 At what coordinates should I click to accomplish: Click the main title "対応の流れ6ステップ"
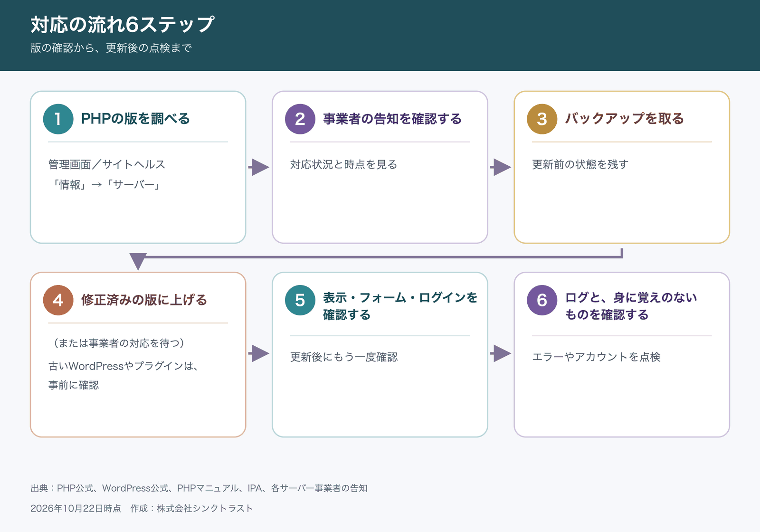point(123,25)
